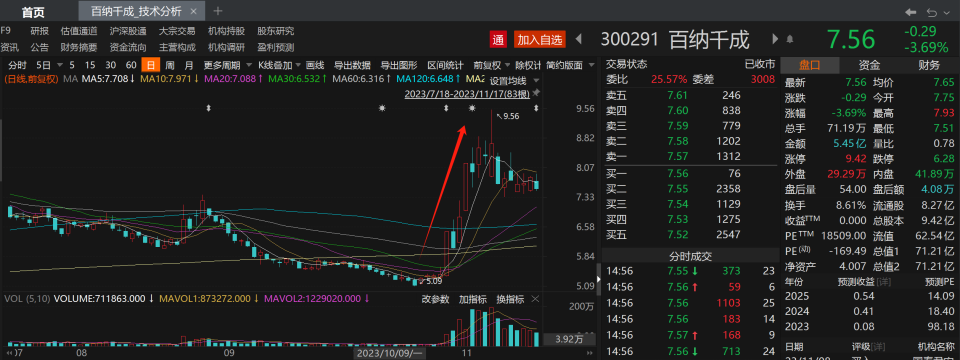Image resolution: width=960 pixels, height=360 pixels.
Task: Switch to the 资金 tab
Action: tap(869, 65)
